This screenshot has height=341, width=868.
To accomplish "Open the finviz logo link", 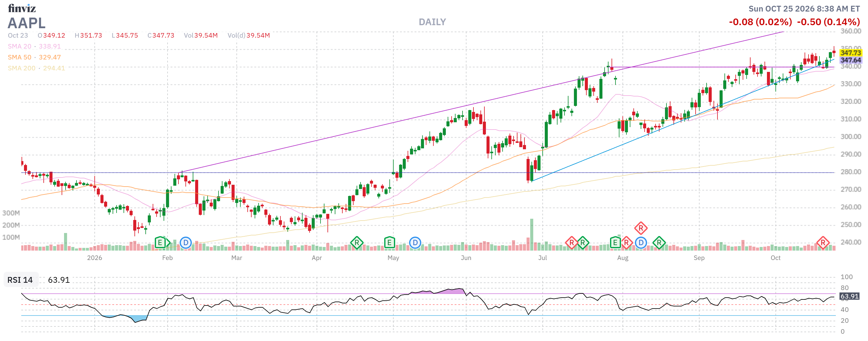I will tap(22, 8).
